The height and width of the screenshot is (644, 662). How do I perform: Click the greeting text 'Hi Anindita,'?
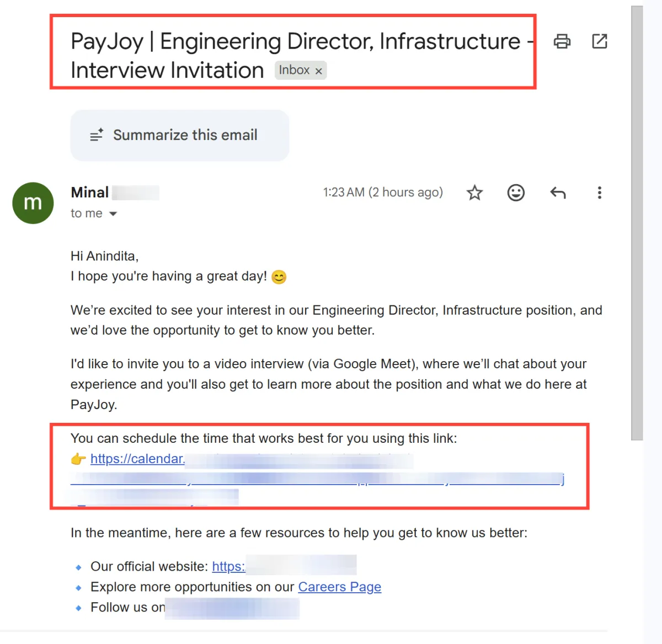tap(104, 256)
